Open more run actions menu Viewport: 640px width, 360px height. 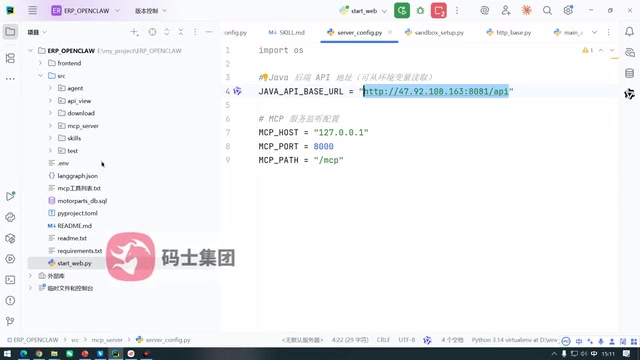457,11
